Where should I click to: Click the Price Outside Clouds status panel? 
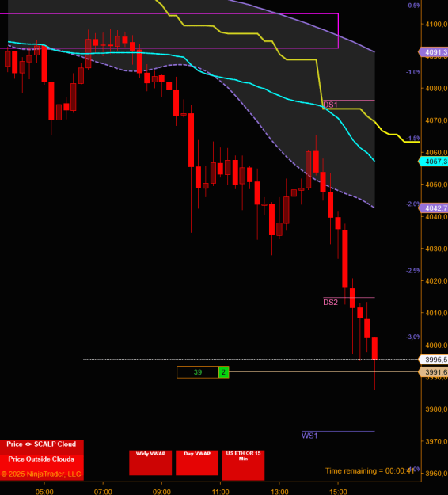coord(42,459)
